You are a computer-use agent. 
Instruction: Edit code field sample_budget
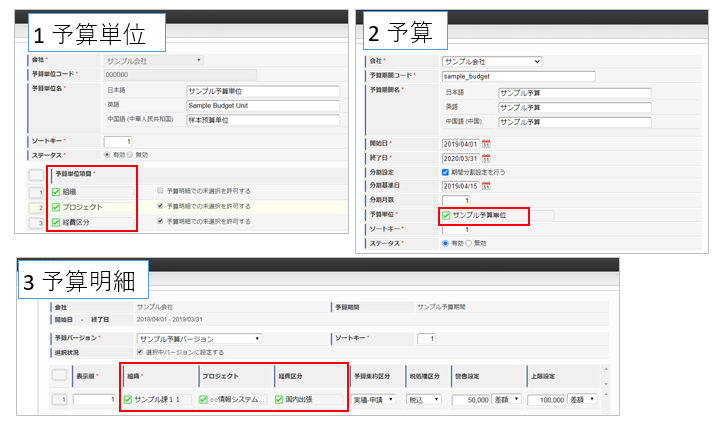pyautogui.click(x=518, y=76)
